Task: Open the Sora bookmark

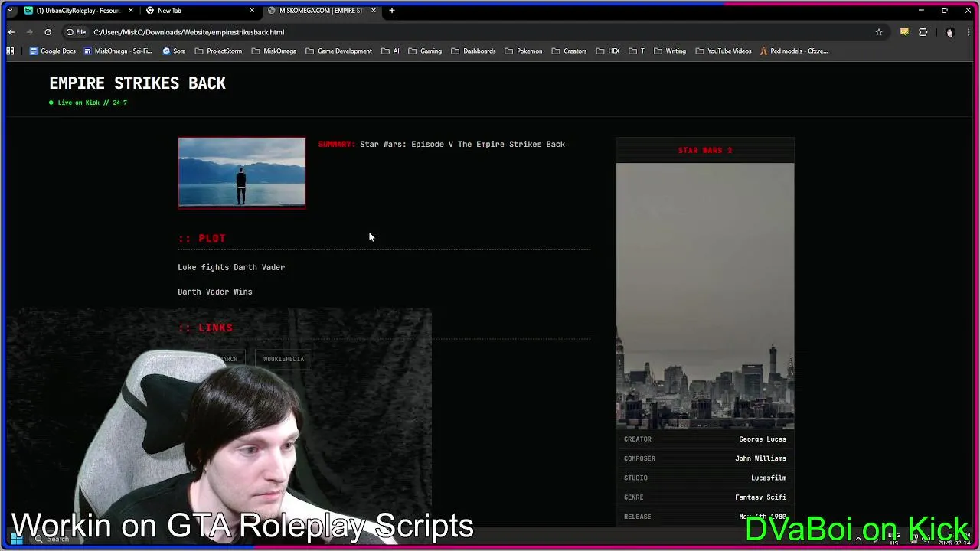Action: click(x=174, y=51)
